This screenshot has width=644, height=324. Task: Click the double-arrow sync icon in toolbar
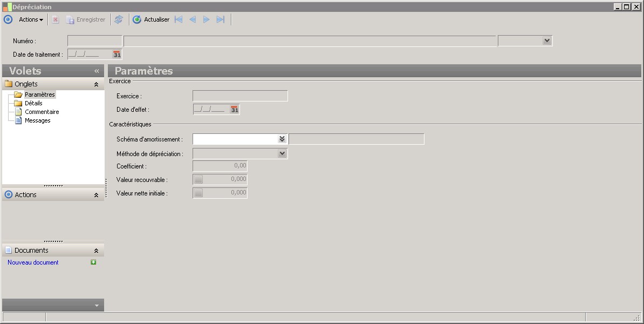tap(119, 19)
